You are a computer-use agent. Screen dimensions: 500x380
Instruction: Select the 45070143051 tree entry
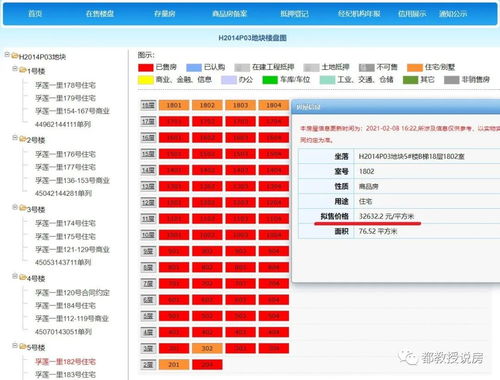[63, 332]
